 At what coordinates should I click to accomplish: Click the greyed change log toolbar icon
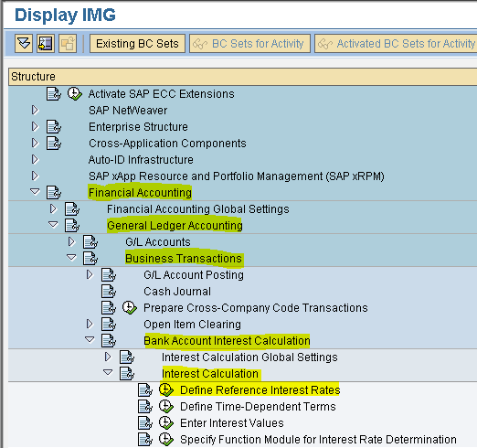(68, 44)
